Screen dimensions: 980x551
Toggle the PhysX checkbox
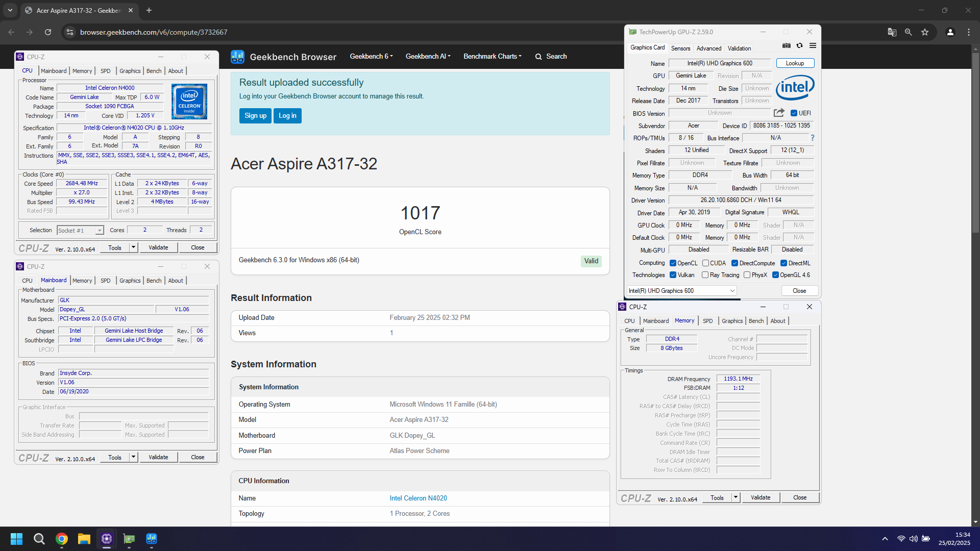click(x=747, y=275)
